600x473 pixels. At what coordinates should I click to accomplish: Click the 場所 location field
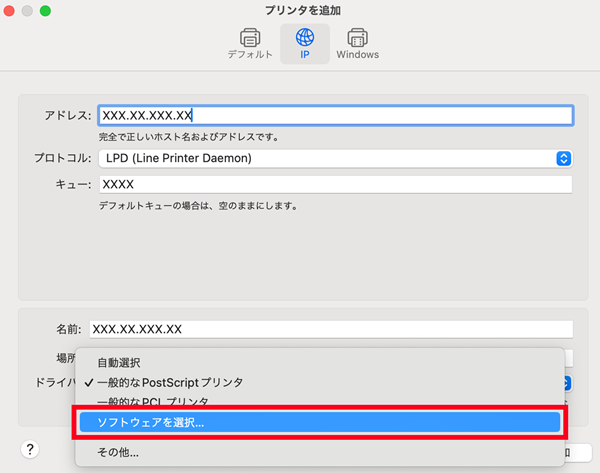(x=568, y=357)
